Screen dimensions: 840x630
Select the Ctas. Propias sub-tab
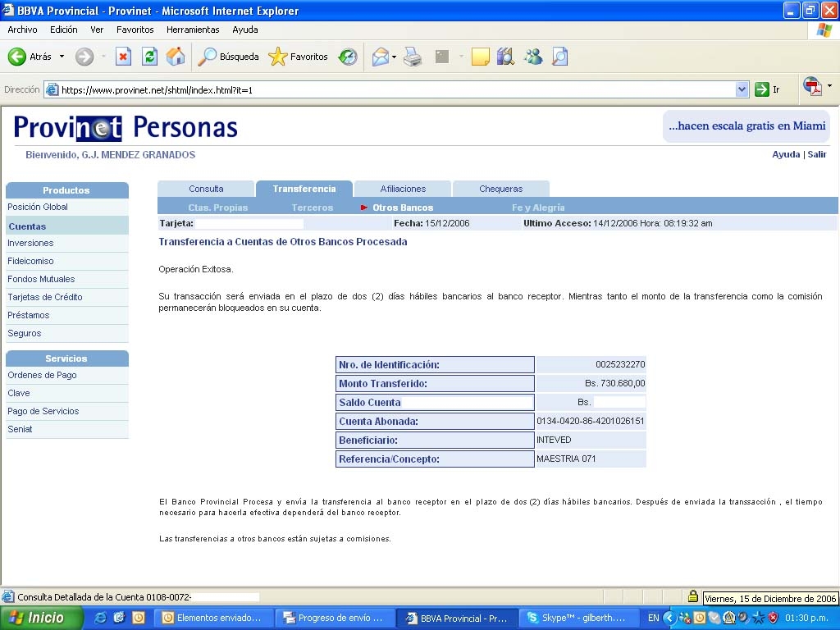point(218,208)
